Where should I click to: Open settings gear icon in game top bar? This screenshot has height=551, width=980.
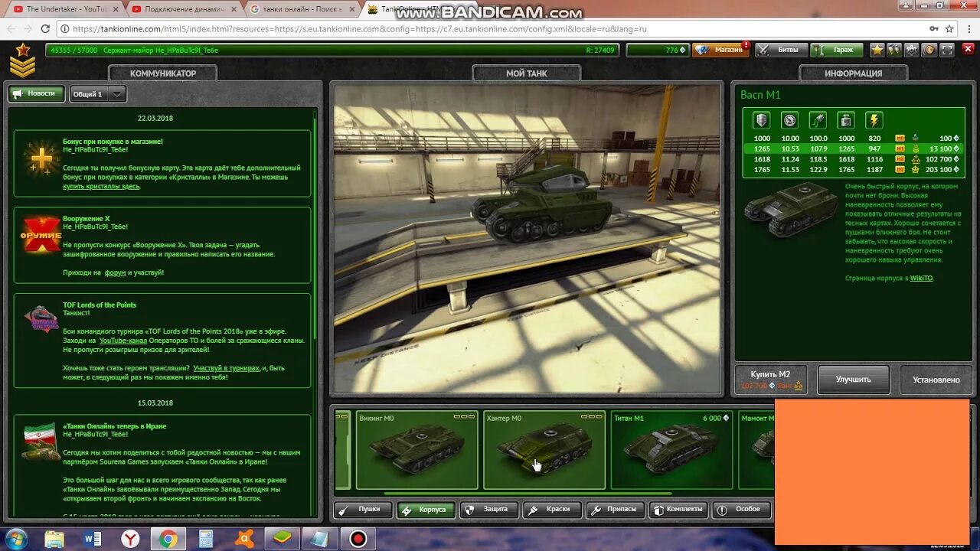coord(912,50)
